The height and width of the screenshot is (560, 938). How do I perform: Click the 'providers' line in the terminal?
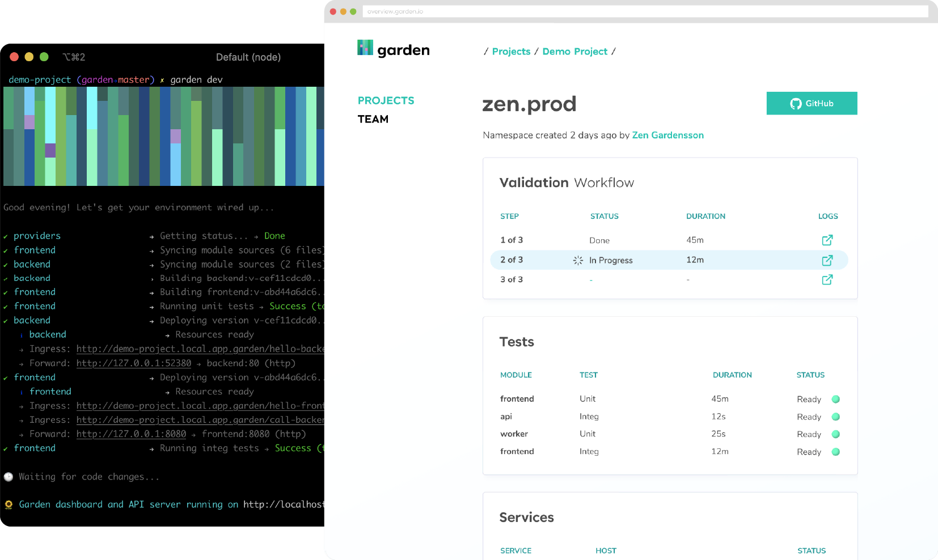click(x=37, y=236)
